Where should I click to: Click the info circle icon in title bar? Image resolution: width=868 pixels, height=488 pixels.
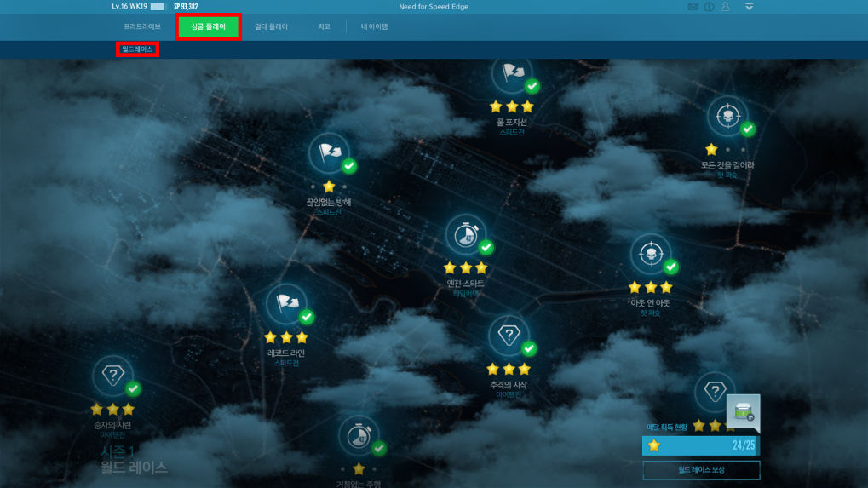[710, 7]
